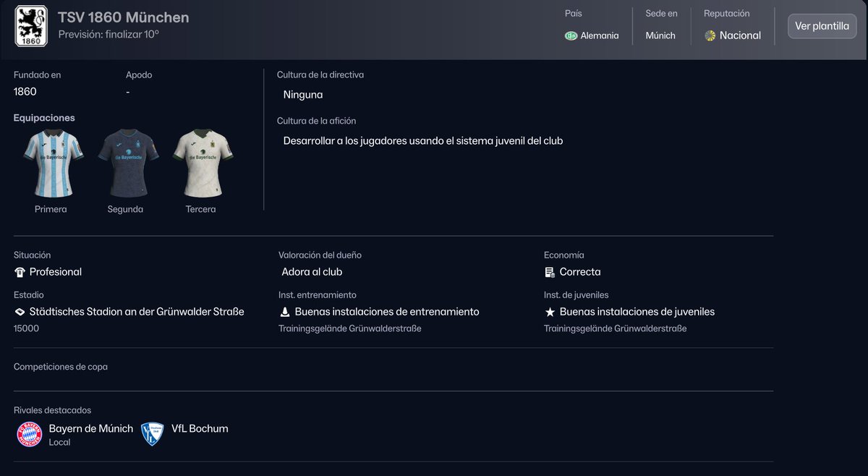Click the Profesional status icon

pos(20,272)
